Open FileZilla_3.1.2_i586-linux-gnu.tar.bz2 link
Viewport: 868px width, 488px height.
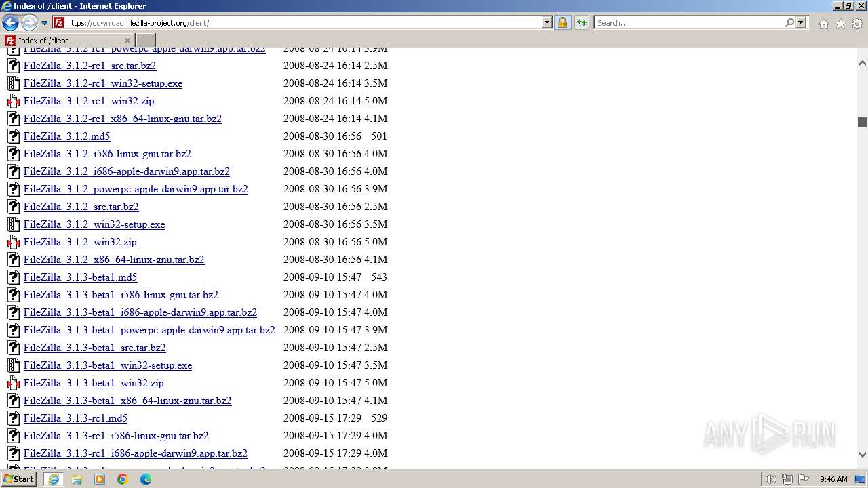tap(107, 154)
